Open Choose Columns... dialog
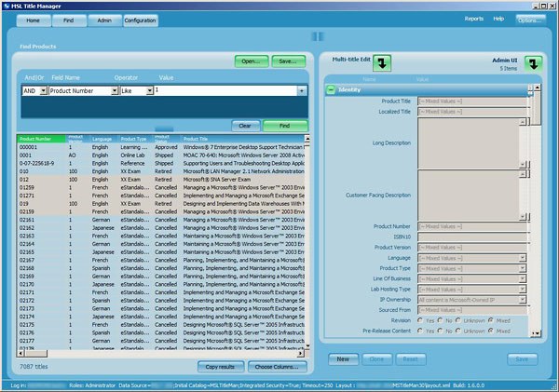559x392 pixels. pos(277,367)
